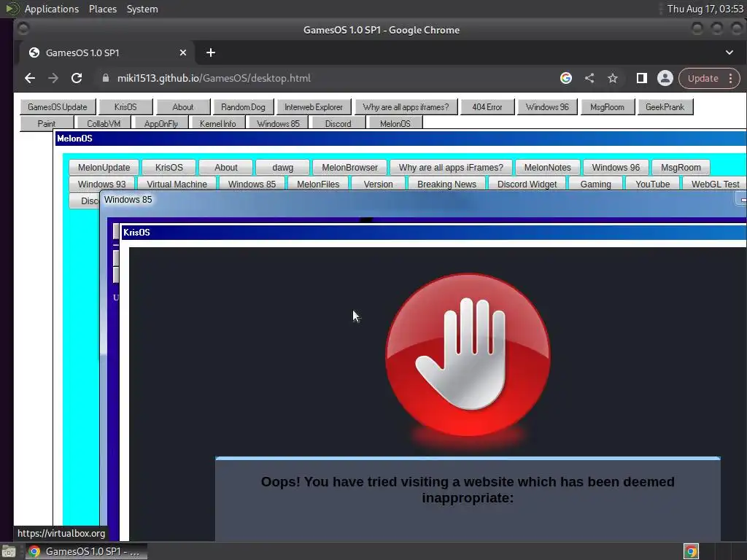The image size is (747, 560).
Task: Launch MelonBrowser
Action: (349, 168)
